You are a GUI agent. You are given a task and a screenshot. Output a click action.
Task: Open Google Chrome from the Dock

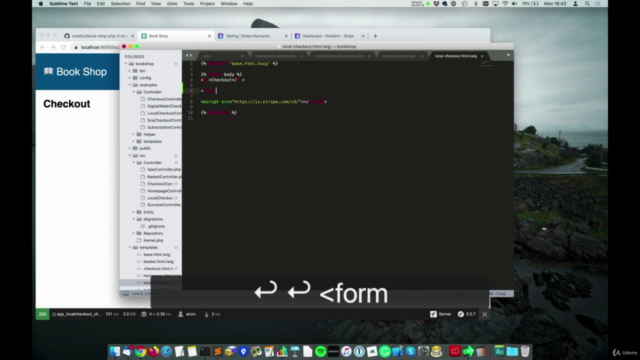coord(140,351)
